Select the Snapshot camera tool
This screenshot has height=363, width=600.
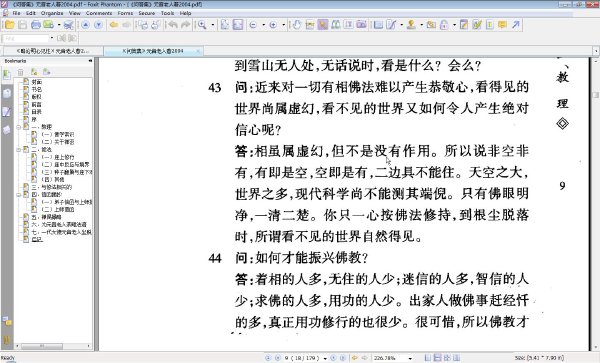[362, 25]
